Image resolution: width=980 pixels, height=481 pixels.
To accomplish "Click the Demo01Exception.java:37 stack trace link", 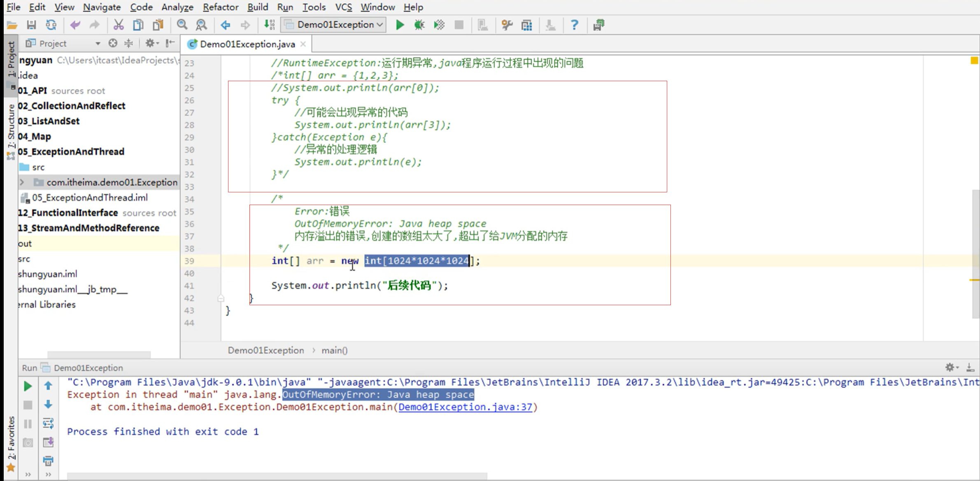I will tap(465, 407).
